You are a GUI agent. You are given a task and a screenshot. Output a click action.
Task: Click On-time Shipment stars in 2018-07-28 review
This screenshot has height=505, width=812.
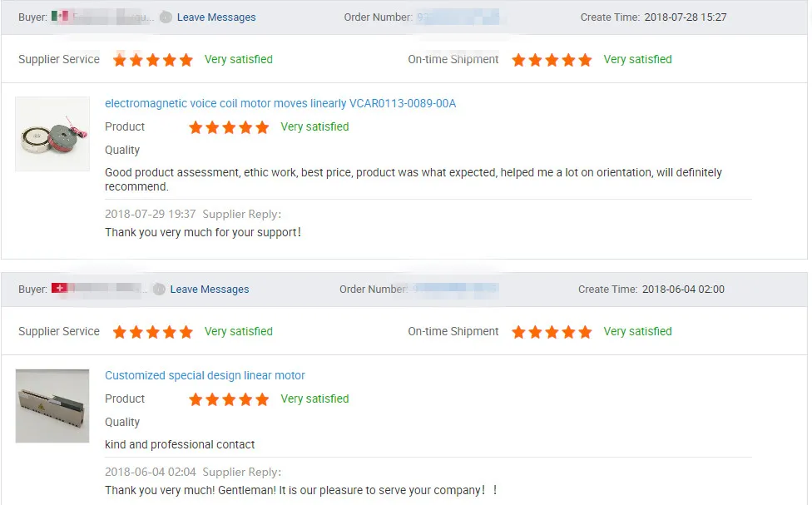pyautogui.click(x=552, y=60)
